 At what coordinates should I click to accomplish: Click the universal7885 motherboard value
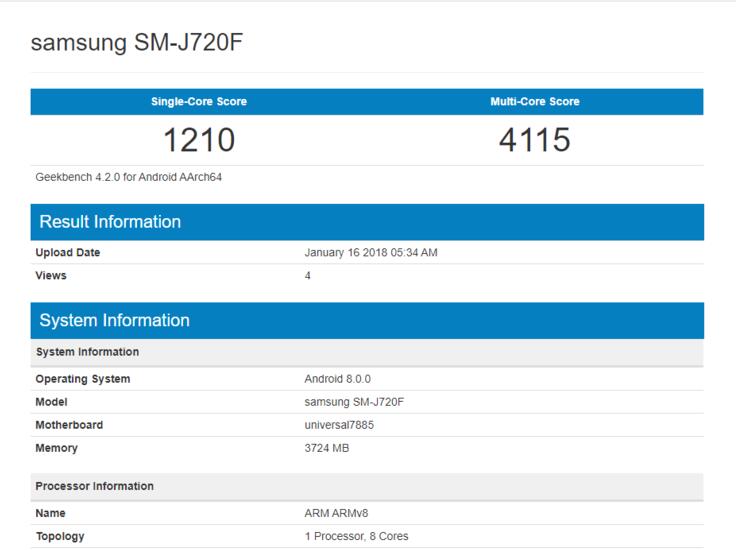click(339, 425)
